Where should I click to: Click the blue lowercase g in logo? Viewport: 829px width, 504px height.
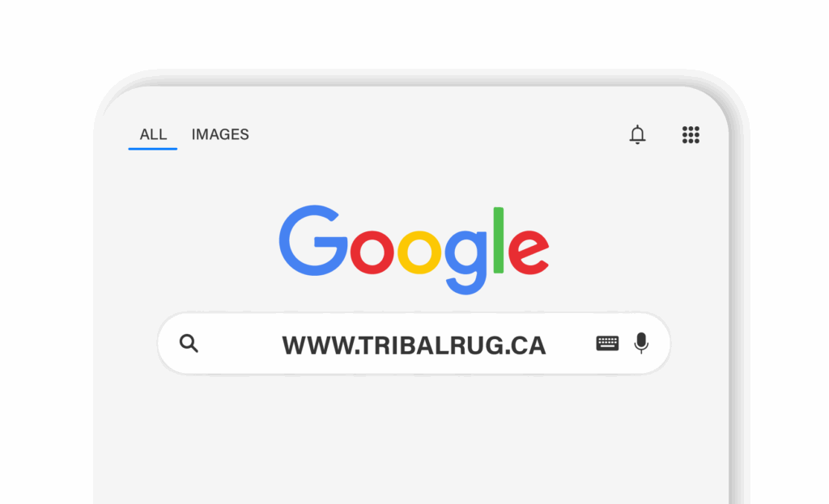pos(466,261)
